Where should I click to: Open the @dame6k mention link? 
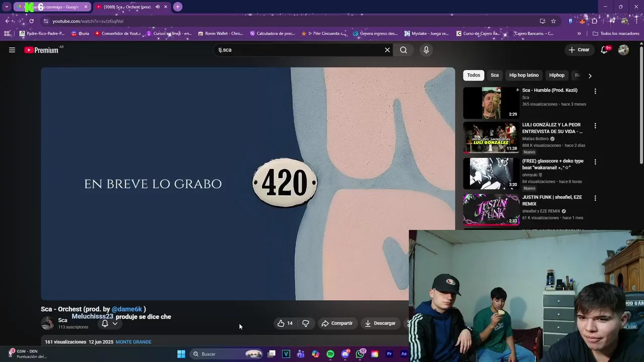pyautogui.click(x=127, y=309)
